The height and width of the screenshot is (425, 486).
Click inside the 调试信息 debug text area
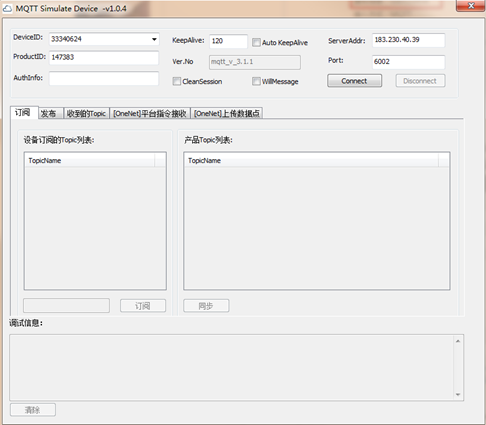231,367
